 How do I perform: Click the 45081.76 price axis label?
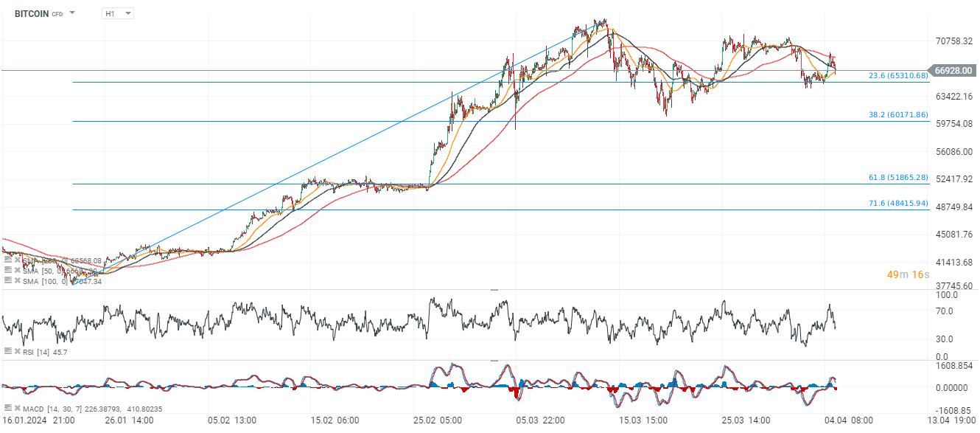[x=954, y=235]
